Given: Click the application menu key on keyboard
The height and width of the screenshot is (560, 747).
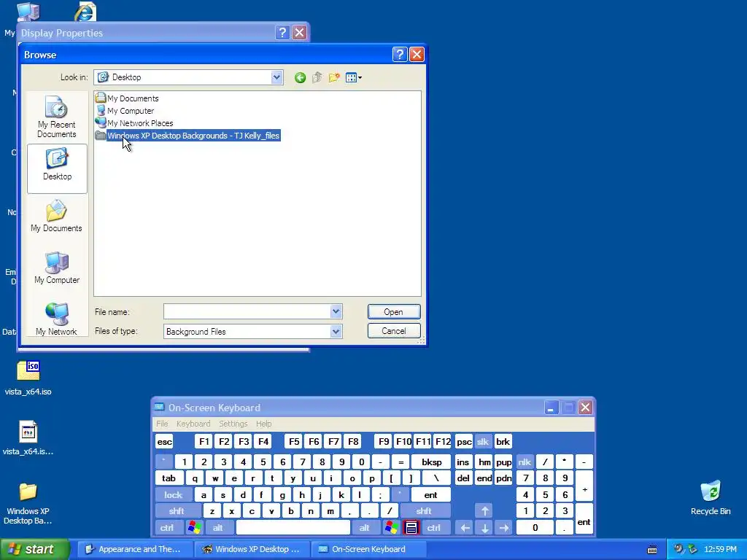Looking at the screenshot, I should (411, 528).
